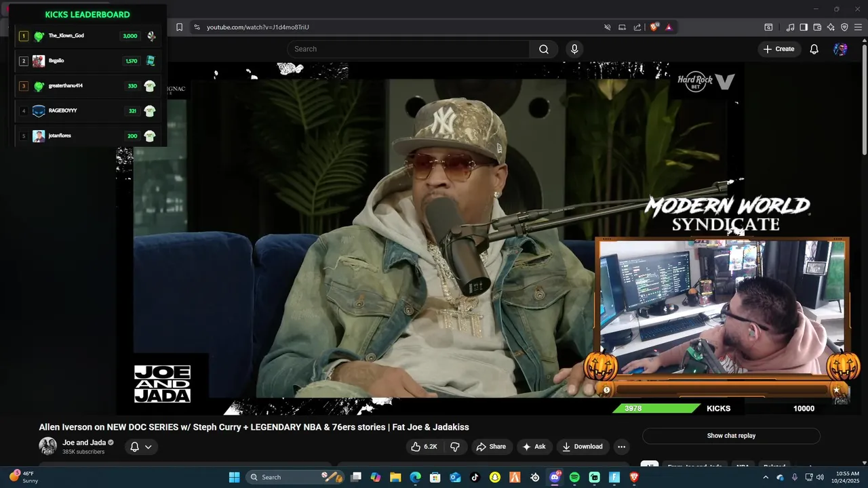This screenshot has width=868, height=488.
Task: Open channel notification bell dropdown
Action: pos(141,447)
